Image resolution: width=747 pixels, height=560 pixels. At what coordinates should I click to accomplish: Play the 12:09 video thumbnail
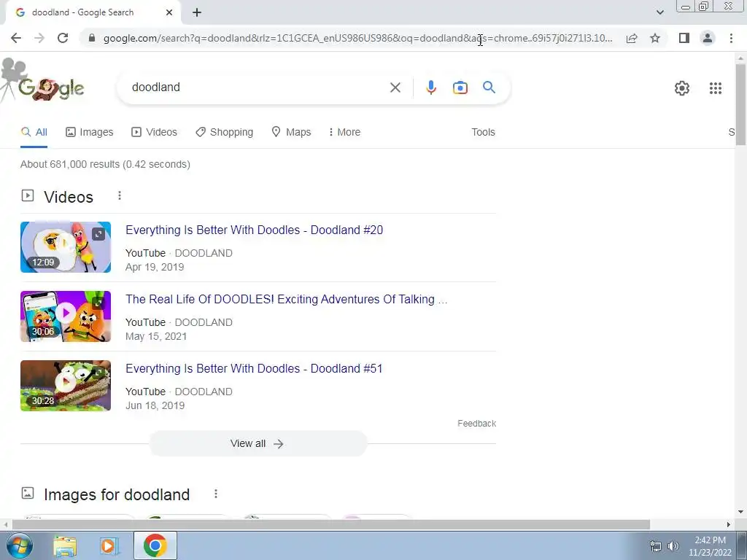65,247
